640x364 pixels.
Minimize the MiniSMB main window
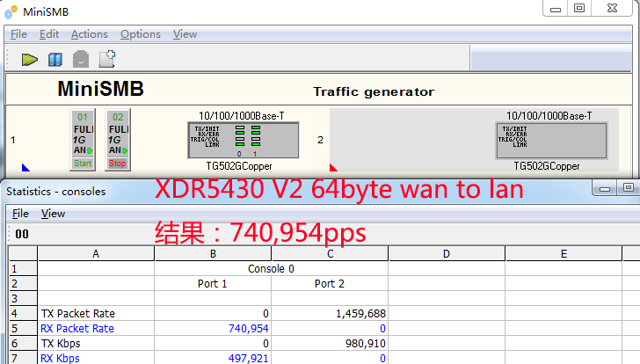click(x=556, y=9)
